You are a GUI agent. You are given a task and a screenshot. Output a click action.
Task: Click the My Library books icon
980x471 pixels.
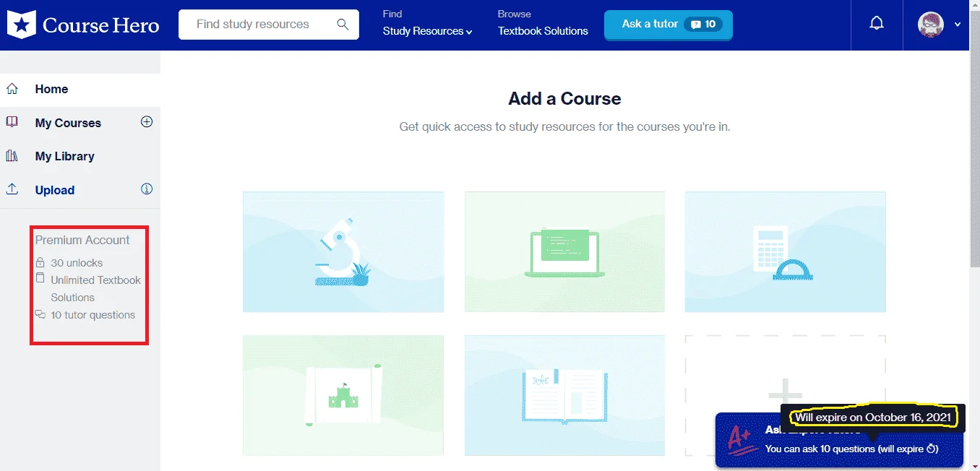12,155
